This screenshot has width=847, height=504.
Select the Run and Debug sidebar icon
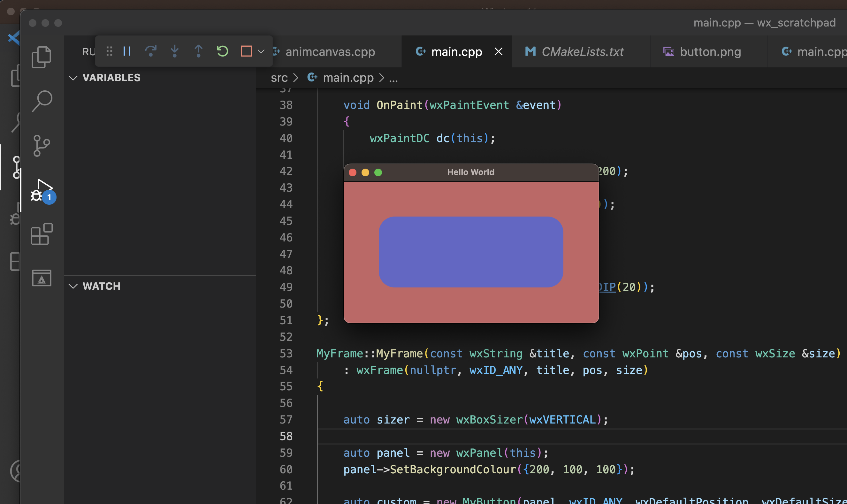(x=41, y=190)
